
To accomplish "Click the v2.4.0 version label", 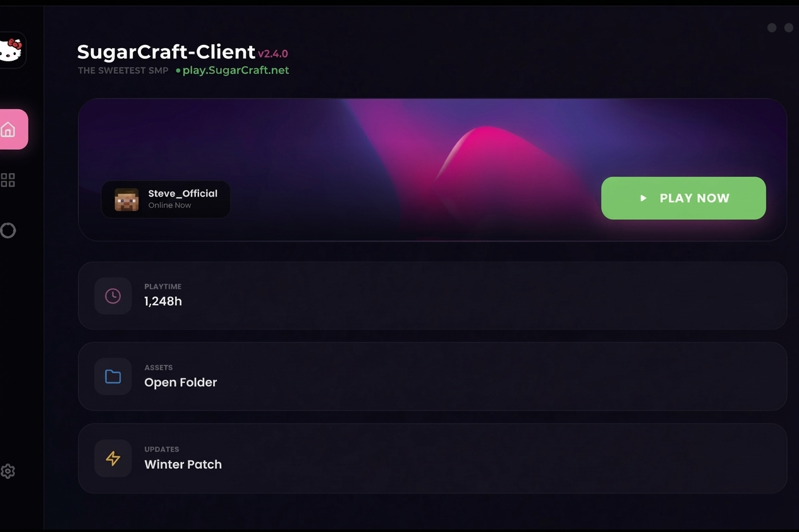I will tap(272, 54).
